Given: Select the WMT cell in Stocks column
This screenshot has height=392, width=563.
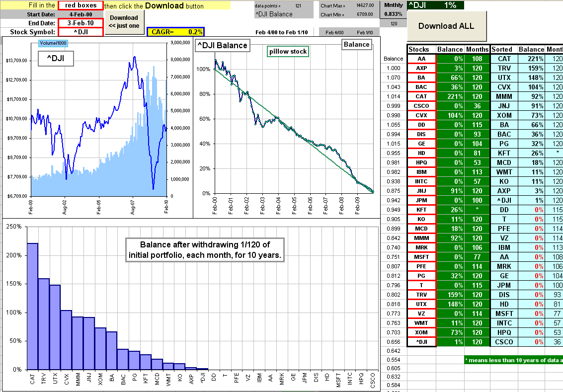Looking at the screenshot, I should (x=421, y=323).
